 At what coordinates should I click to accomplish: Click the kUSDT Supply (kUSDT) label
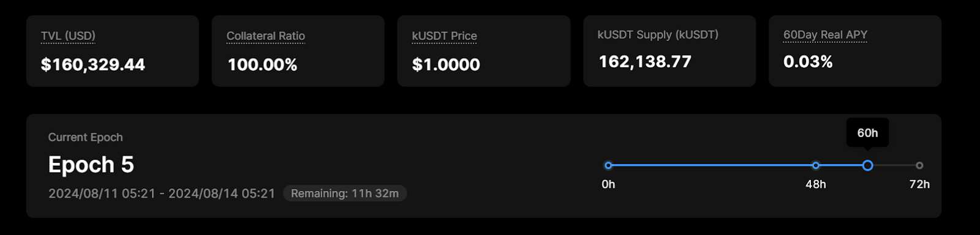click(658, 34)
